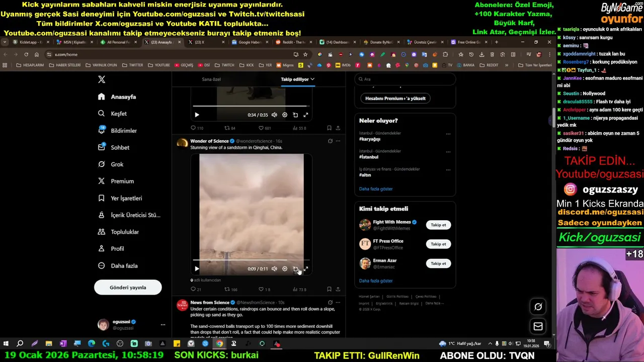Click the Gönderi yayınla button
The image size is (644, 362).
[128, 287]
